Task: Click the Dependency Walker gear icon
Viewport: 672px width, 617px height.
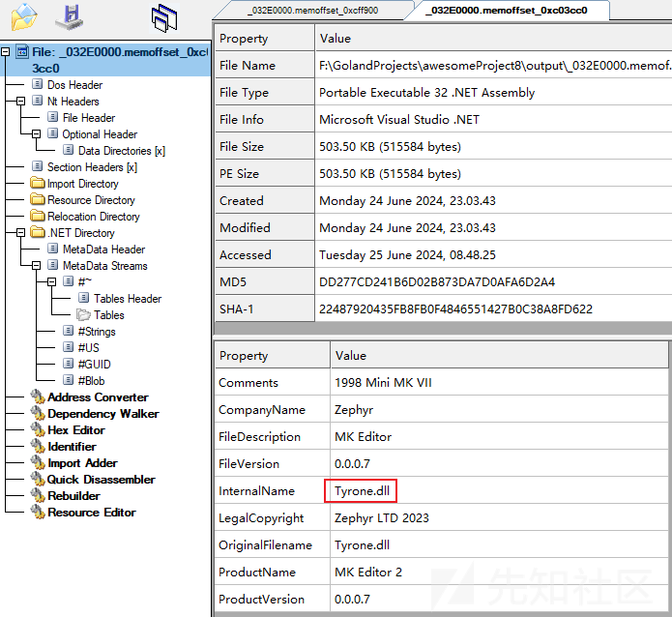Action: (38, 413)
